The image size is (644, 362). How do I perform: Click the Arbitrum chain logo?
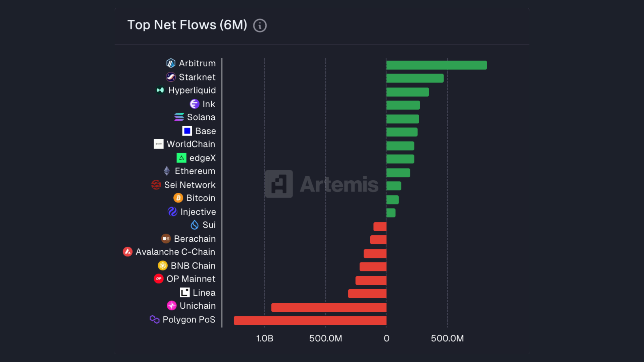point(171,63)
